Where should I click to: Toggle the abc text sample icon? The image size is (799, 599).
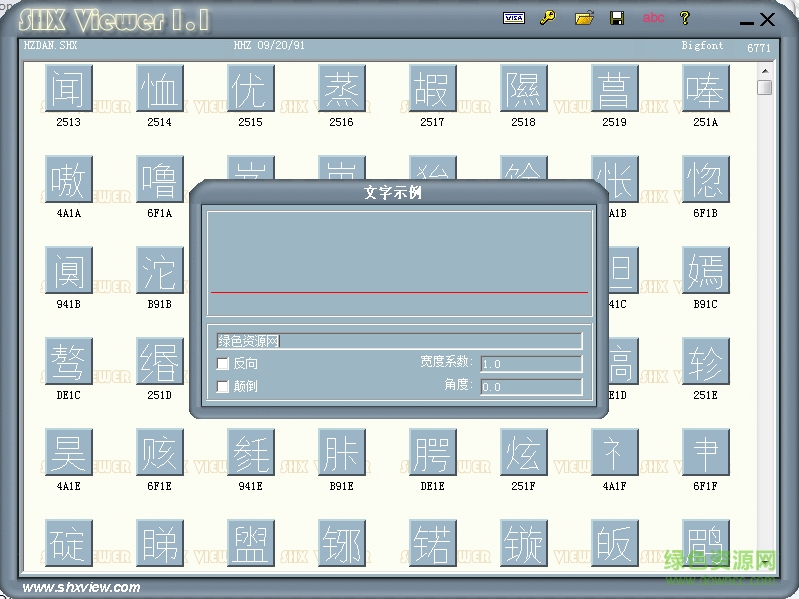tap(653, 18)
